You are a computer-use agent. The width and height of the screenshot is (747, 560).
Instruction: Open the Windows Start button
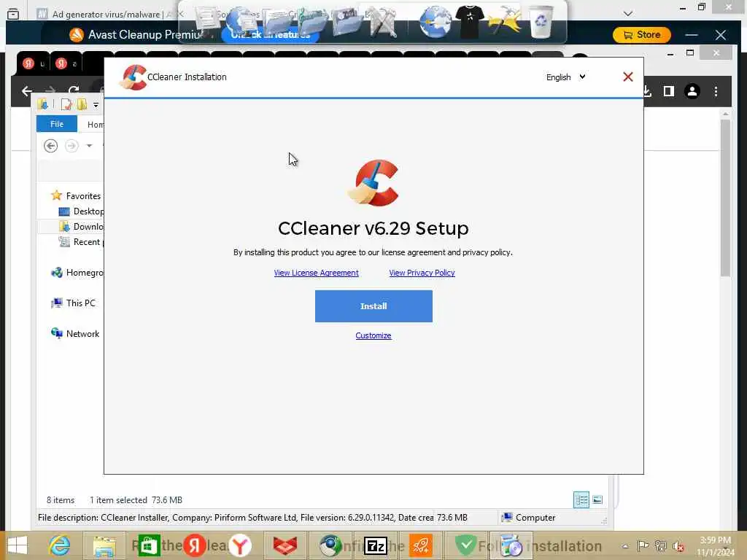pyautogui.click(x=18, y=545)
